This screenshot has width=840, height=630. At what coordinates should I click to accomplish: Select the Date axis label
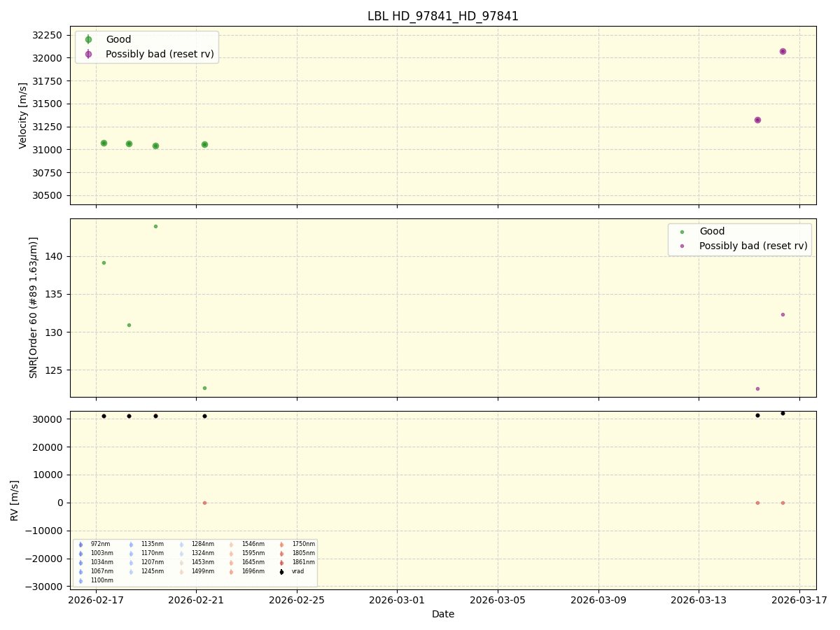tap(442, 614)
